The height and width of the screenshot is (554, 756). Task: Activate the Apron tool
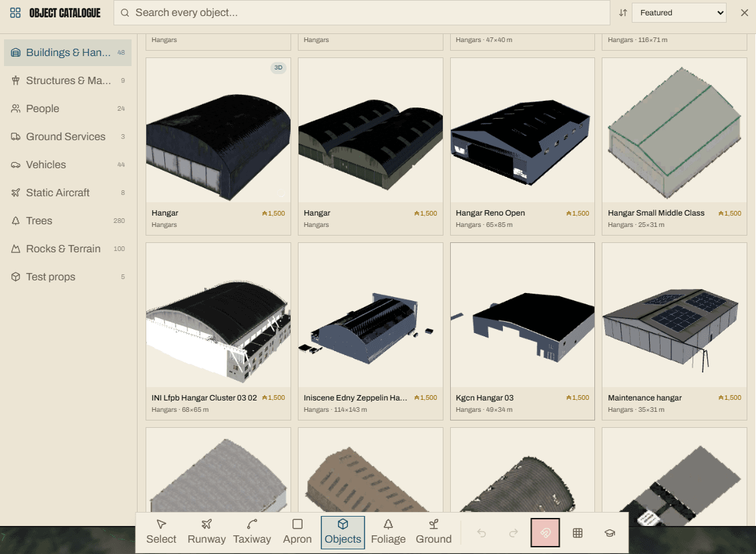(297, 532)
